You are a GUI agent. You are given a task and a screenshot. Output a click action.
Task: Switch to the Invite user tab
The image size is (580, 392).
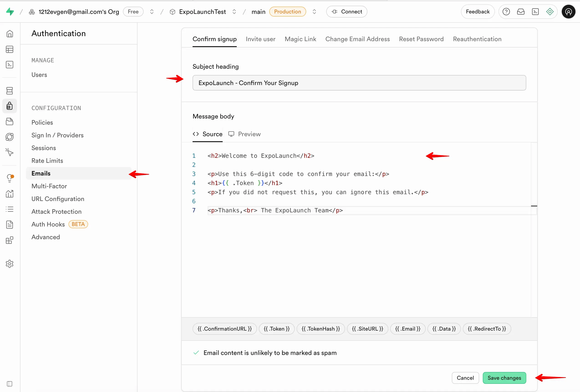(261, 39)
